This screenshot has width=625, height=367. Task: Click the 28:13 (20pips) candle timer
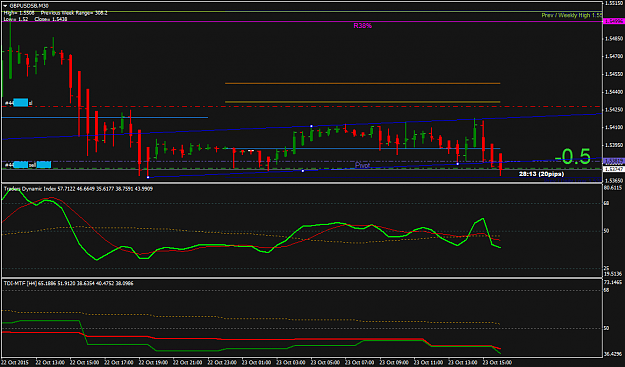541,174
